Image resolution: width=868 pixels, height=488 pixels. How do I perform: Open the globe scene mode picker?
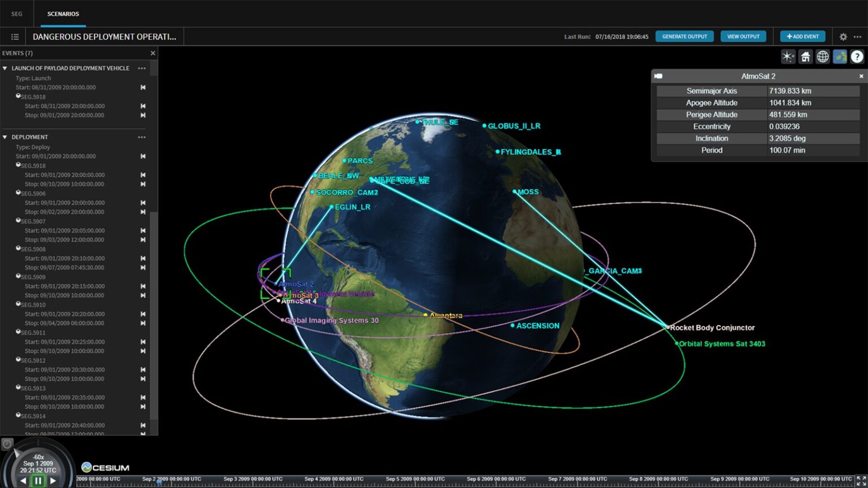coord(823,56)
